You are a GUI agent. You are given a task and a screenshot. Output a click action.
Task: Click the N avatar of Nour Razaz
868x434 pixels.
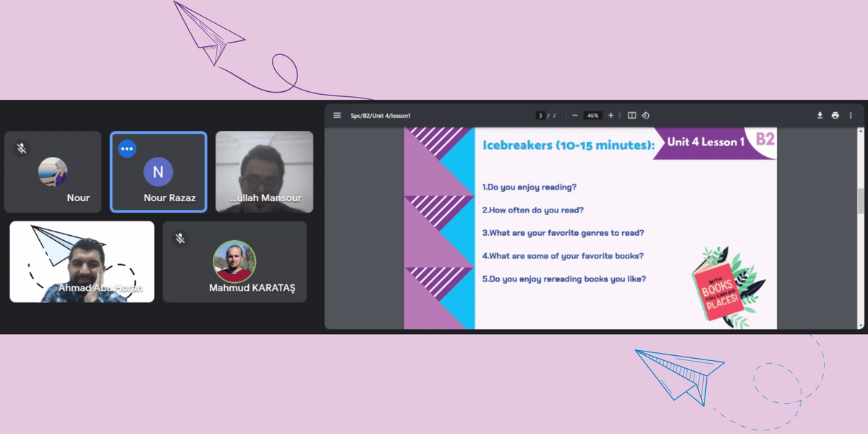tap(158, 172)
